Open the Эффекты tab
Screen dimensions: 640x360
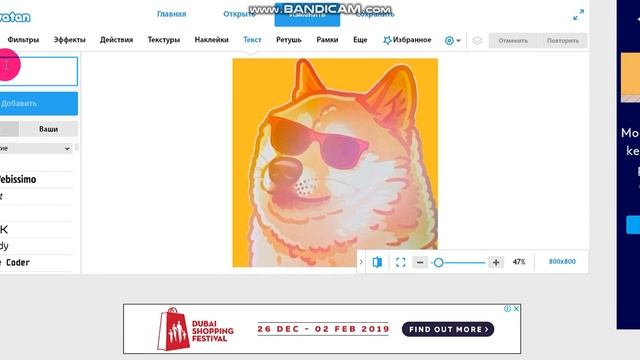coord(70,40)
